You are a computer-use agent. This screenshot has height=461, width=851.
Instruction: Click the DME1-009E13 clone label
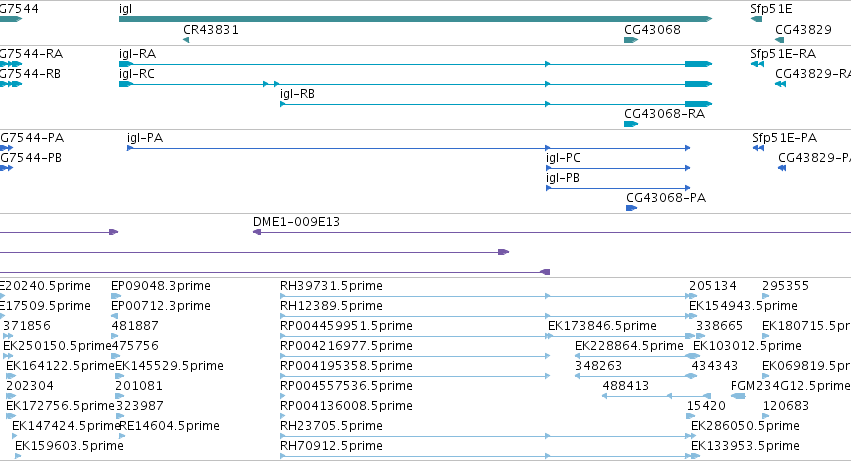[x=296, y=222]
